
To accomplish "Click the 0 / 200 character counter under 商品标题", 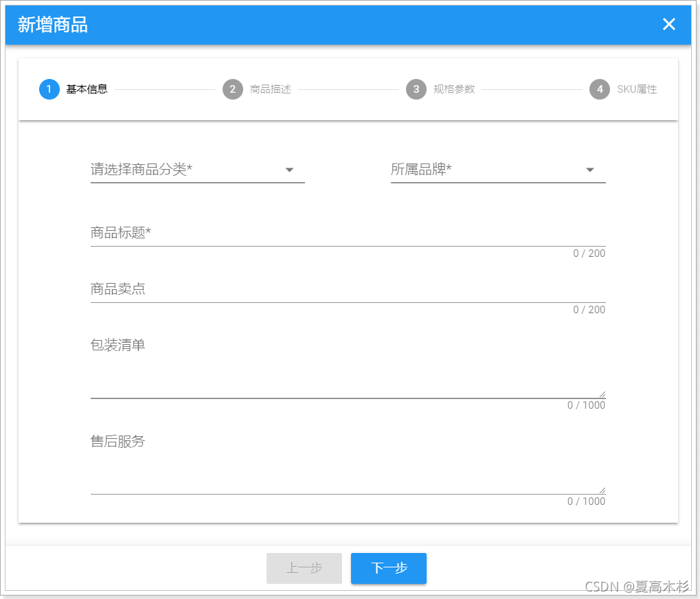I will coord(588,253).
